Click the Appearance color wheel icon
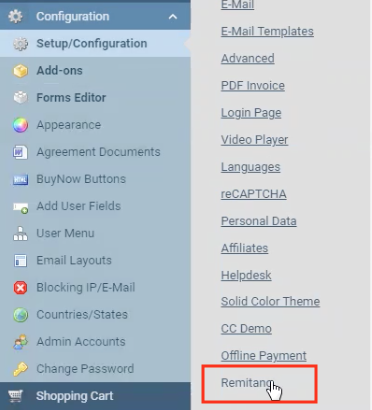Screen dimensions: 372x410 click(x=20, y=125)
